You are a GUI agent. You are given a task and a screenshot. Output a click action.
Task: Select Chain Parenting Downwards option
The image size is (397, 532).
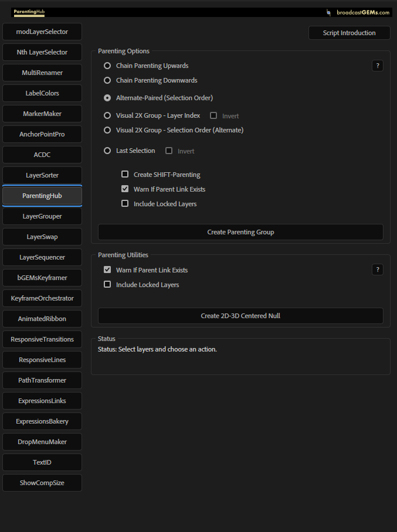[107, 80]
